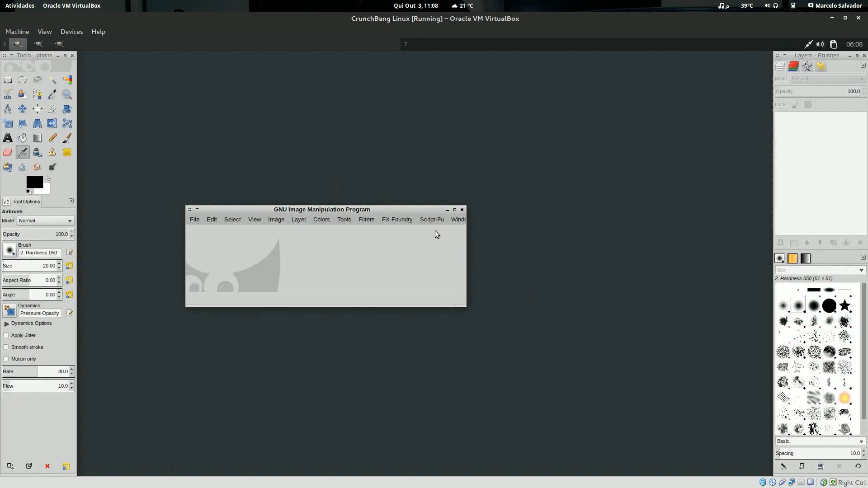868x488 pixels.
Task: Switch to the Tool Options tab
Action: [21, 202]
